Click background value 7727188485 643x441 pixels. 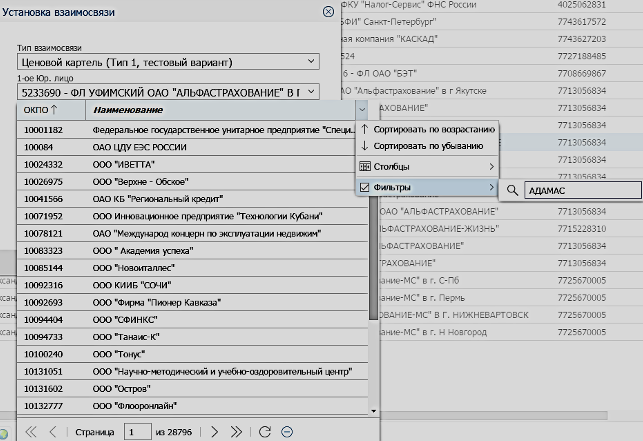[x=581, y=56]
